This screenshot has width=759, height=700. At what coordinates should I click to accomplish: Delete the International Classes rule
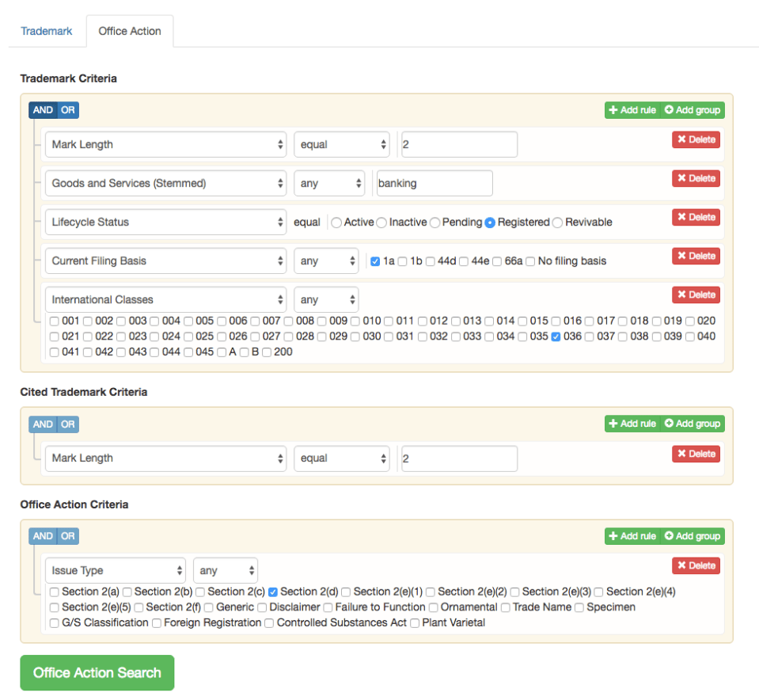[696, 295]
